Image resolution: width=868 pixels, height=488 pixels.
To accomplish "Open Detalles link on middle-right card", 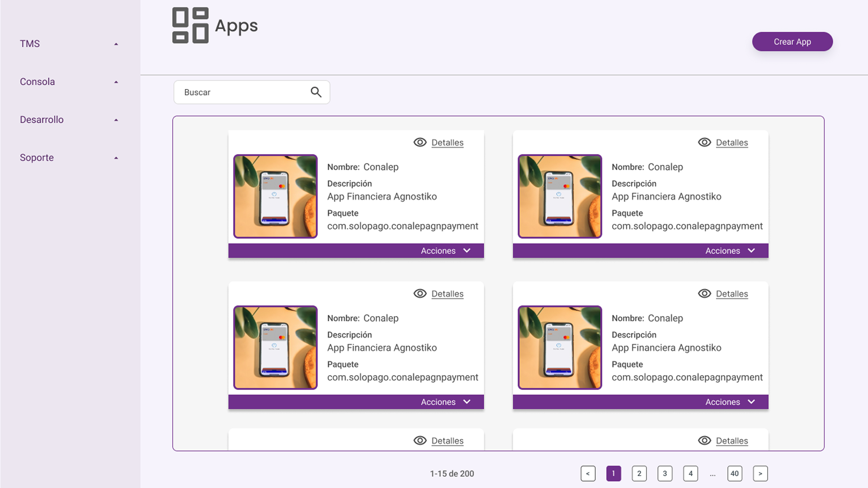I will (x=732, y=294).
